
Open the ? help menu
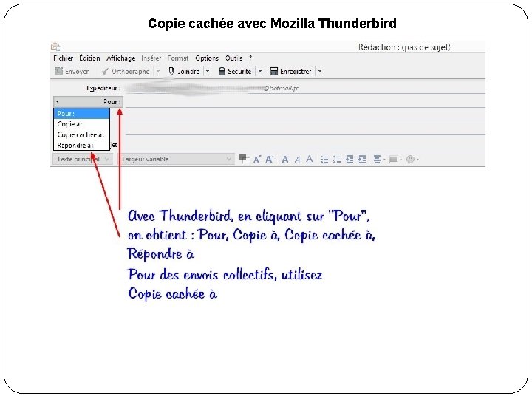(x=250, y=58)
